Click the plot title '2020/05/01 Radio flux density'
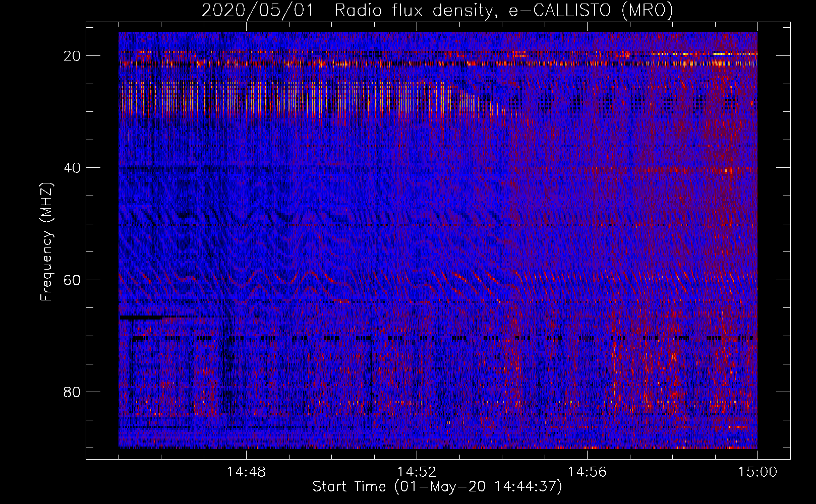Viewport: 816px width, 504px height. 437,11
